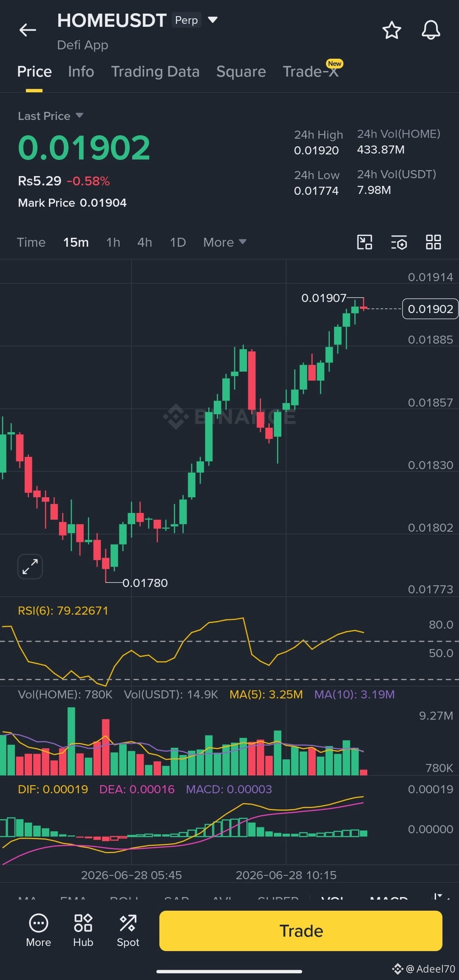Open the More timeframes dropdown
Screen dimensions: 459x980
225,242
